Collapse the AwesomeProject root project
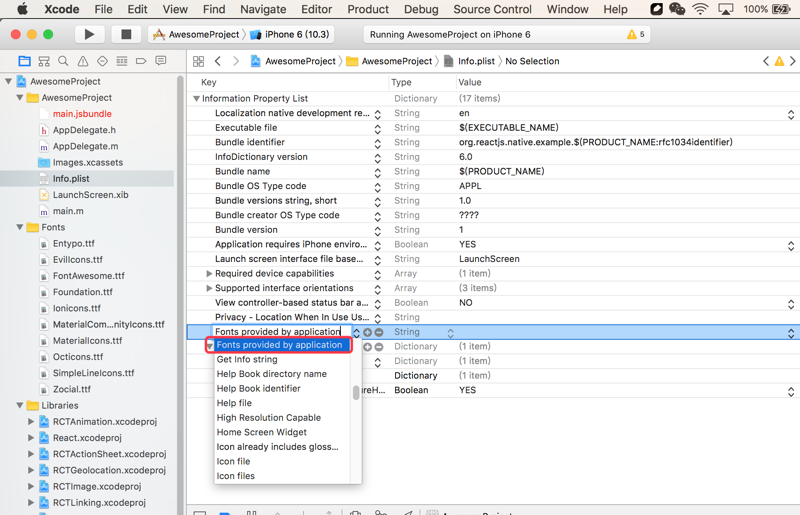800x515 pixels. point(8,81)
